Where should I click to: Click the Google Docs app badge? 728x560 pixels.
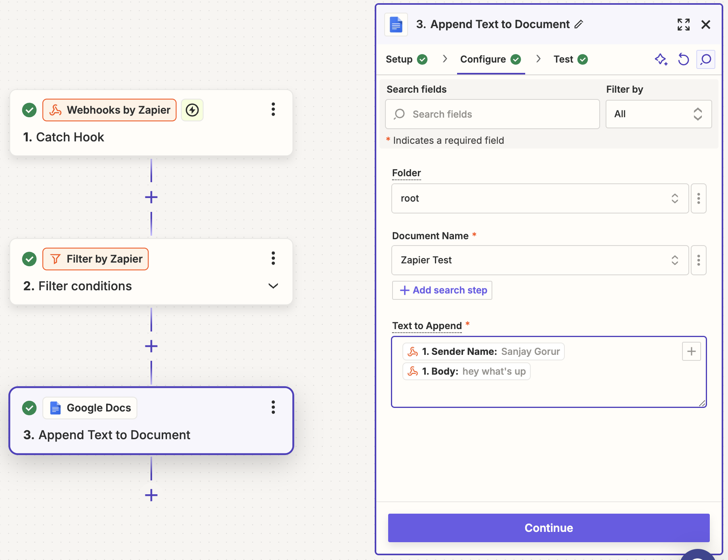[90, 408]
